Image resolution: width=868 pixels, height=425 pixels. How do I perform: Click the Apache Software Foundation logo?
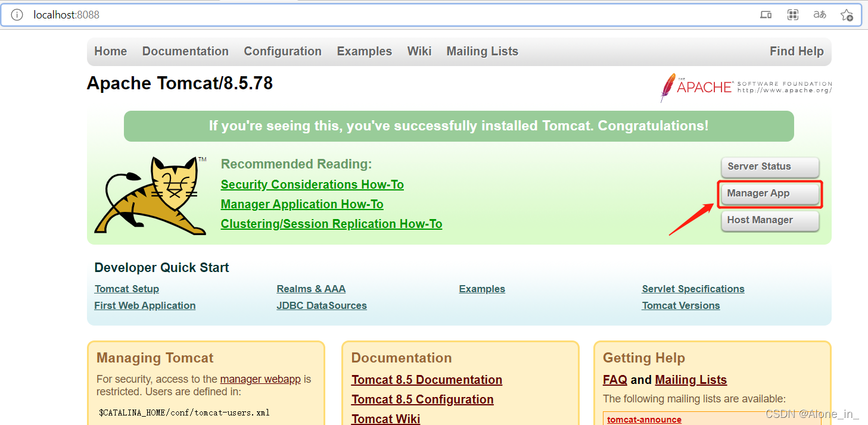tap(746, 87)
